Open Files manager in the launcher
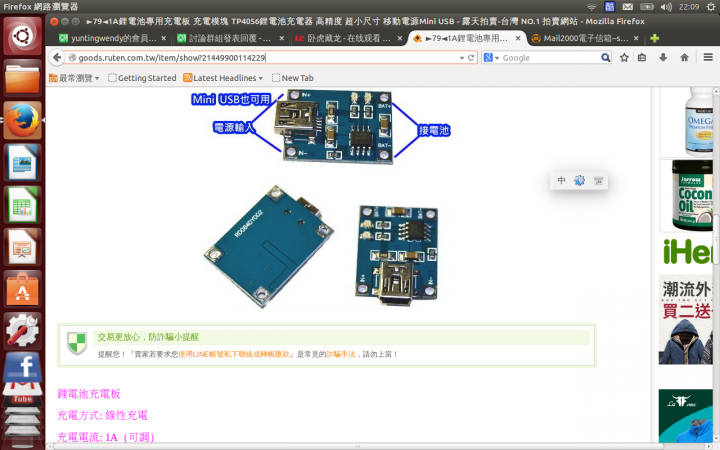The image size is (720, 450). click(22, 79)
